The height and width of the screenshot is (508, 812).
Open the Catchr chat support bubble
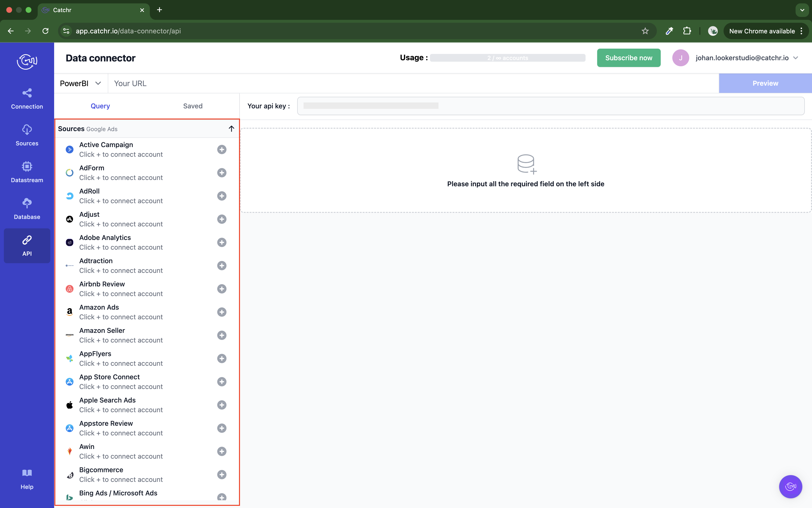point(790,486)
